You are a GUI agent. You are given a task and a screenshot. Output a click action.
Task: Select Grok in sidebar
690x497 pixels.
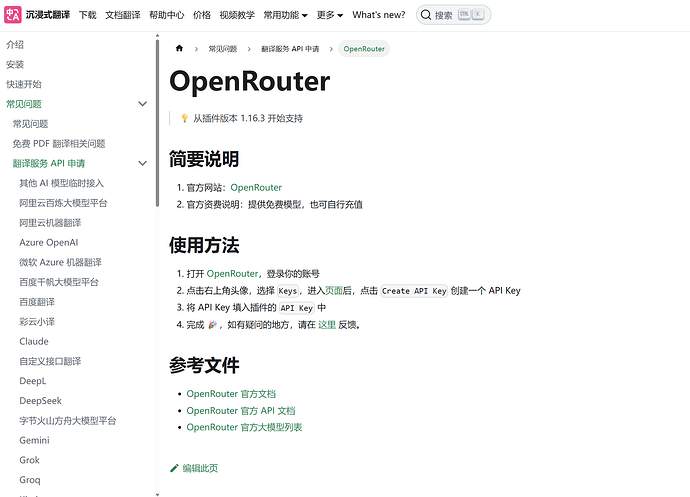[29, 460]
